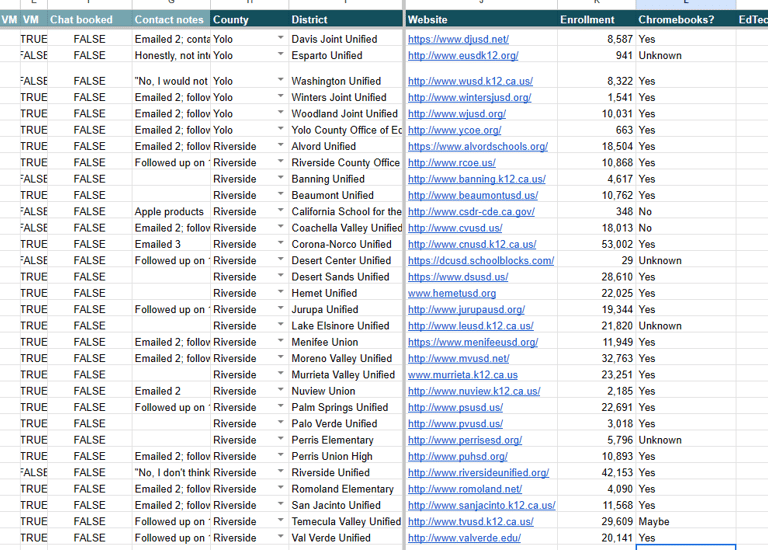This screenshot has height=550, width=768.
Task: Select the Perris Union High district cell
Action: click(x=345, y=456)
